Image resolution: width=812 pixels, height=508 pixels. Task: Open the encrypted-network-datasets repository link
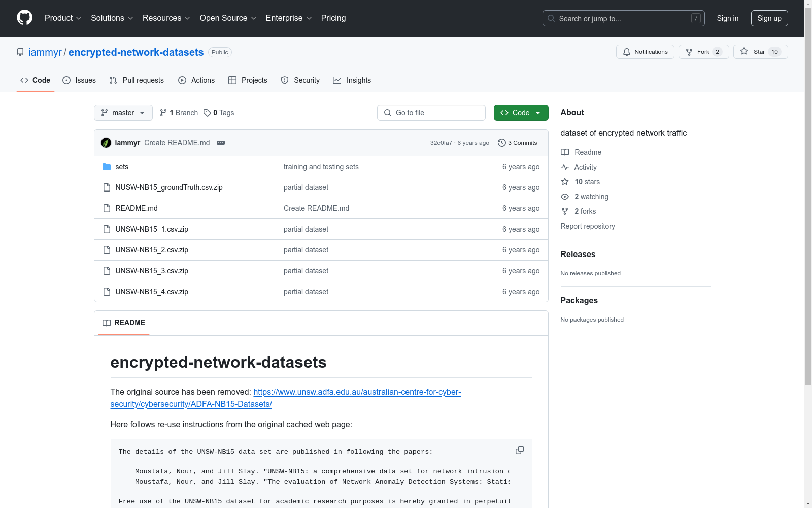[136, 52]
